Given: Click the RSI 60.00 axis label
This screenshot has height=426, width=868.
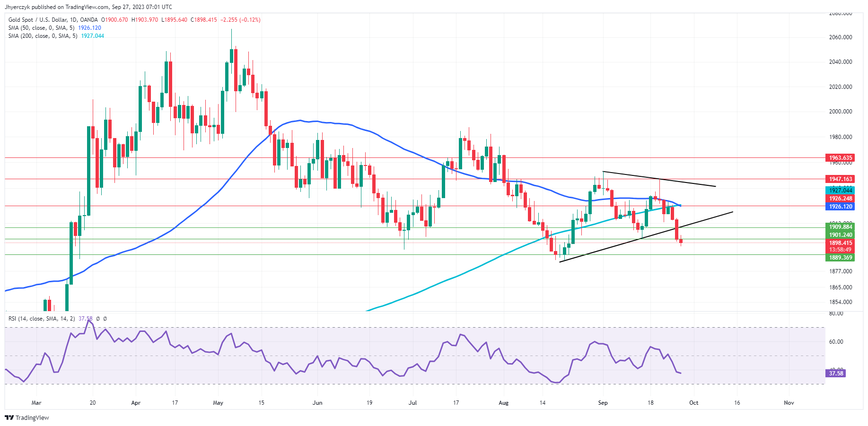Looking at the screenshot, I should coord(836,342).
